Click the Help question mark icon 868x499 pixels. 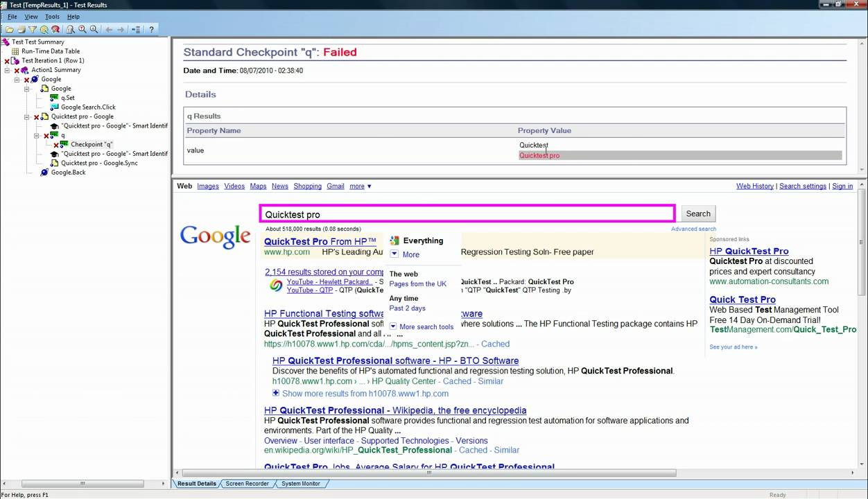point(151,29)
